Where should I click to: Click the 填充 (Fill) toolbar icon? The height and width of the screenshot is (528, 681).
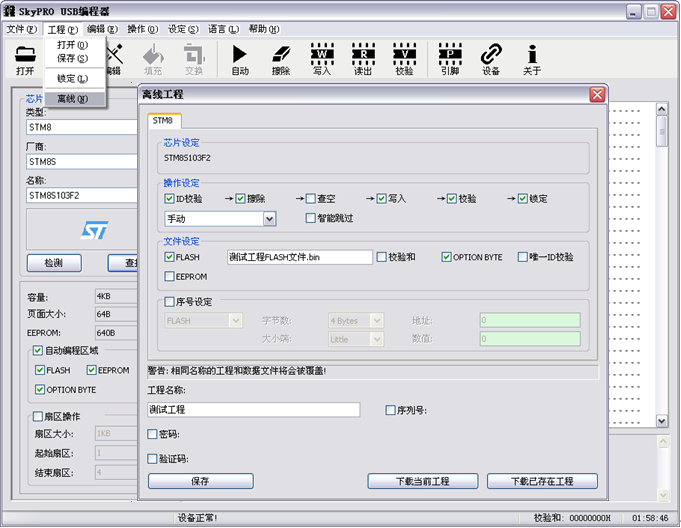pos(153,59)
